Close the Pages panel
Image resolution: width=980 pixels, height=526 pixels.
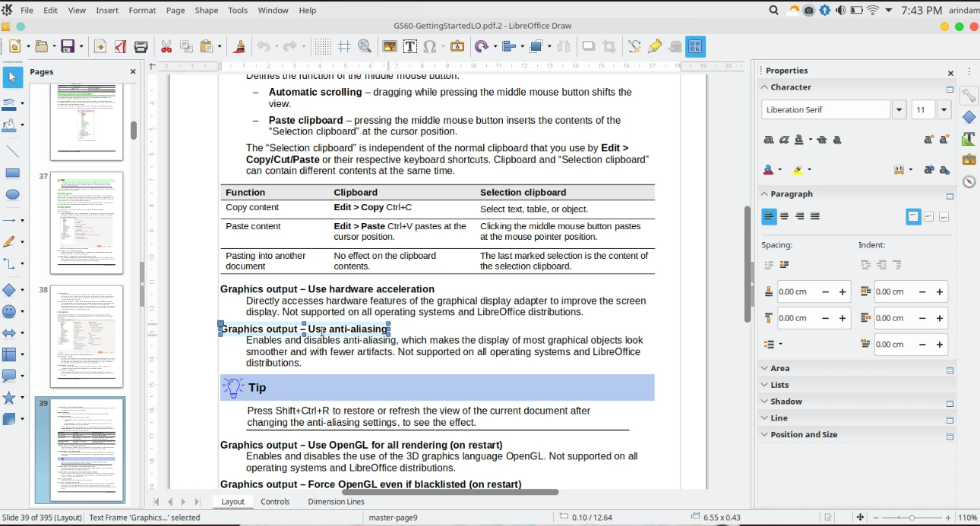(x=132, y=71)
